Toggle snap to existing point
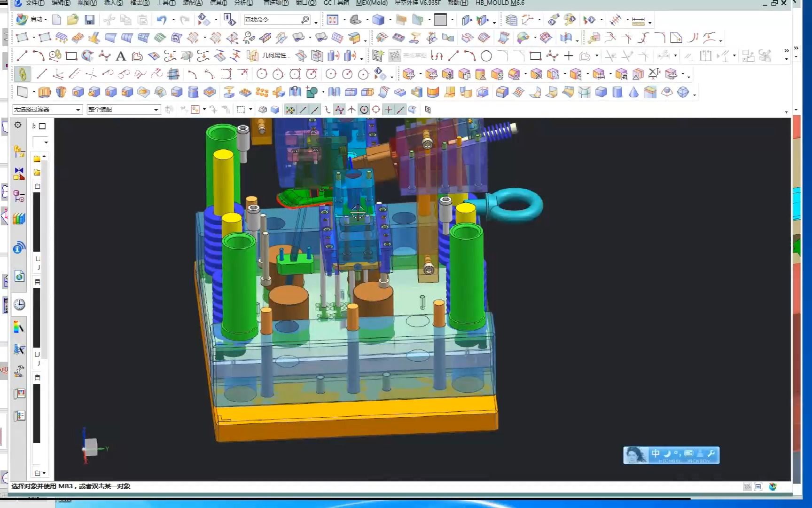 [389, 110]
